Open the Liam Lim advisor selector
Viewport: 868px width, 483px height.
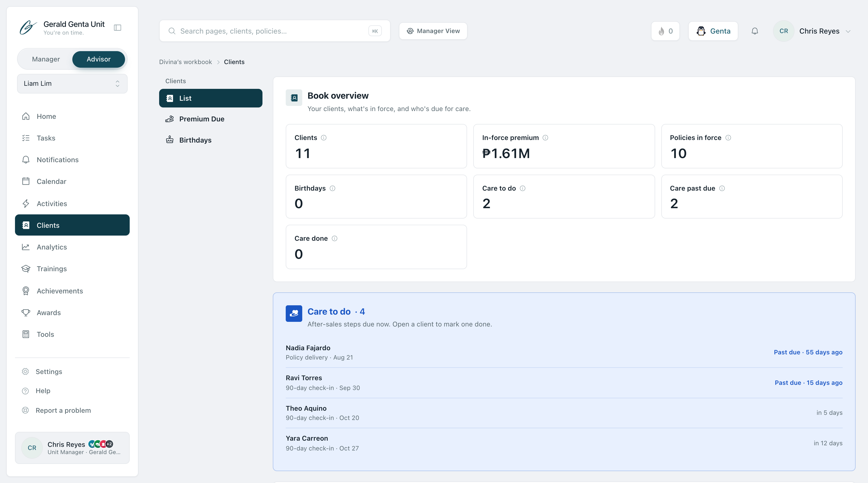click(x=72, y=83)
